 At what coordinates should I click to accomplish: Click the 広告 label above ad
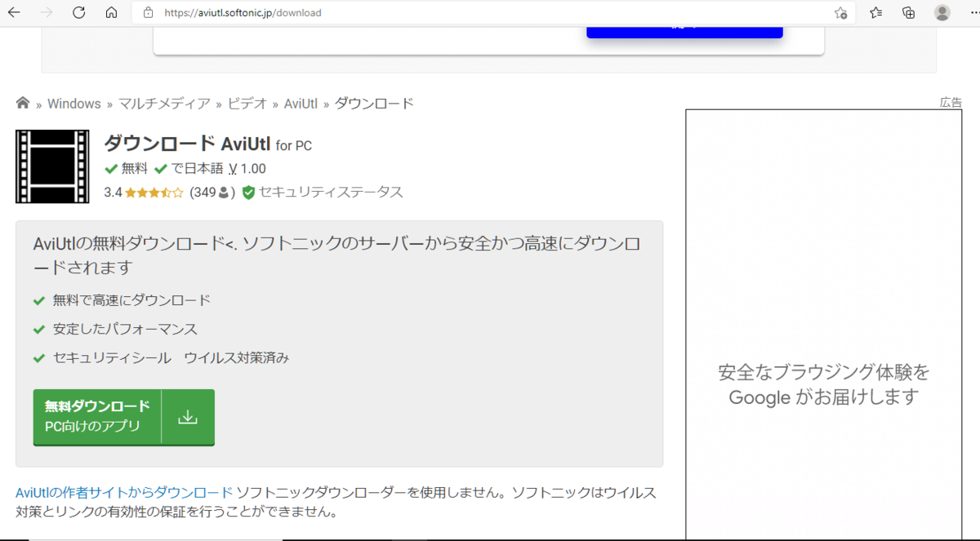point(951,103)
